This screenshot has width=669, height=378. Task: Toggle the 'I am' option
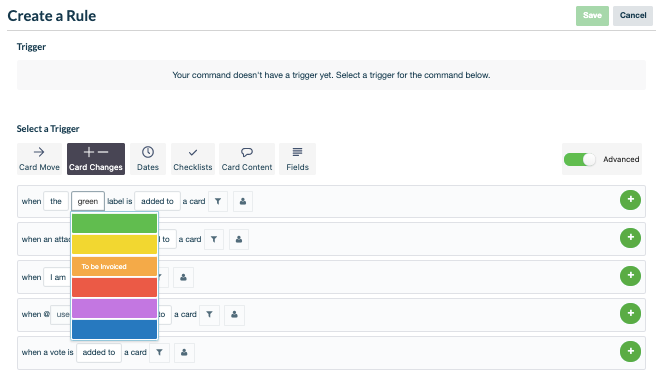(x=57, y=277)
